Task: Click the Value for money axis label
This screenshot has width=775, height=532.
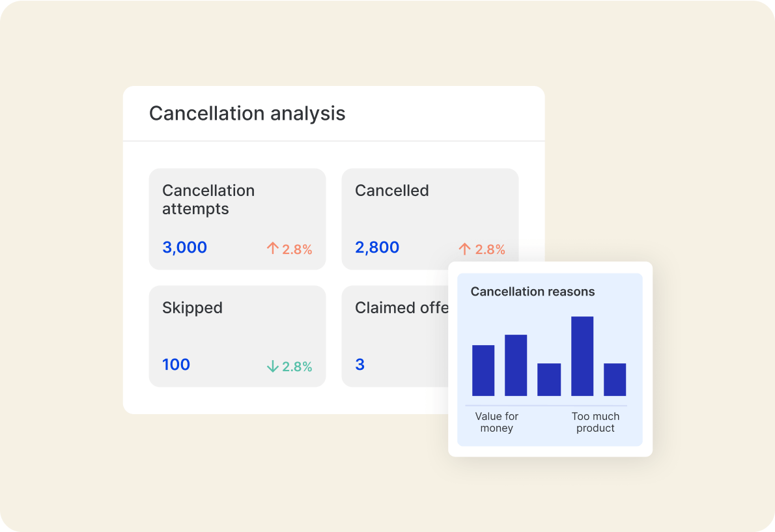Action: 497,422
